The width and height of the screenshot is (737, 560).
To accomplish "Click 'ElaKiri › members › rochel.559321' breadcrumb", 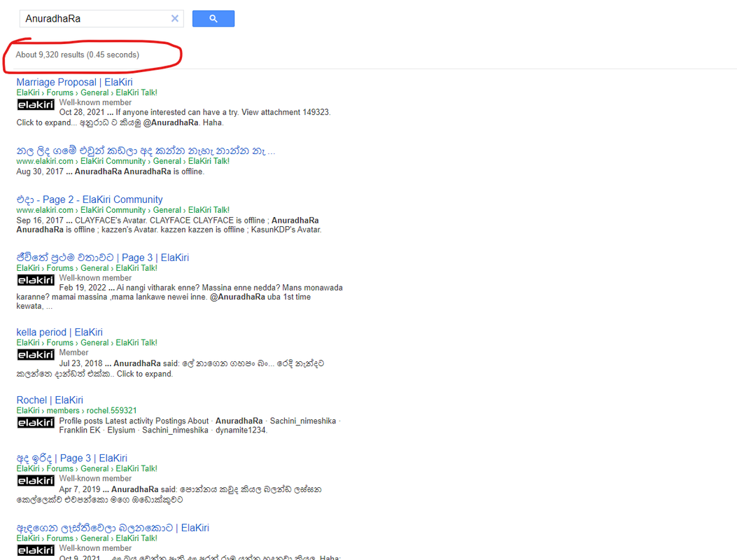I will pos(76,410).
